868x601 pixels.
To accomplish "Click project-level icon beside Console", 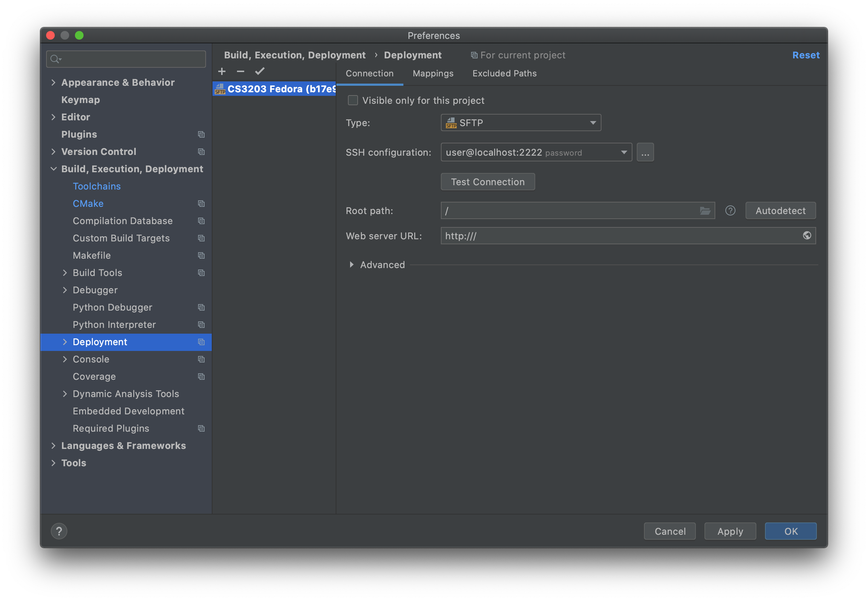I will (x=201, y=360).
